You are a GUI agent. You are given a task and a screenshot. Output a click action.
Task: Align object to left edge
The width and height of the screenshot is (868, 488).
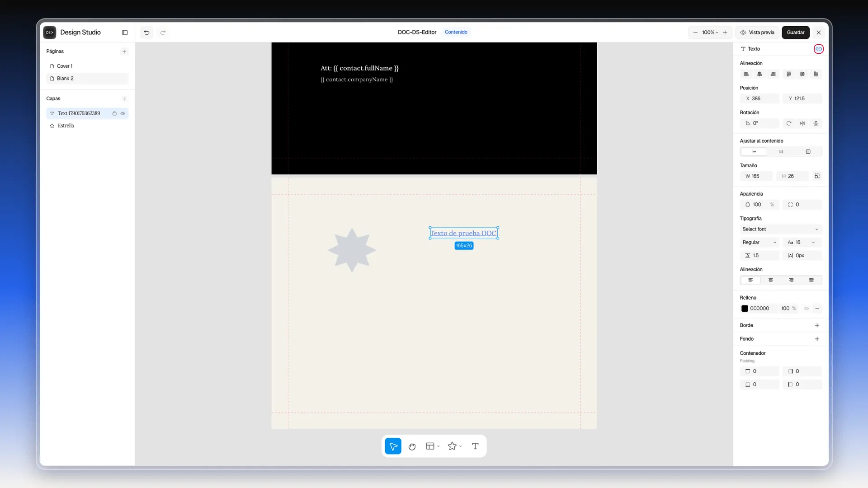tap(746, 74)
